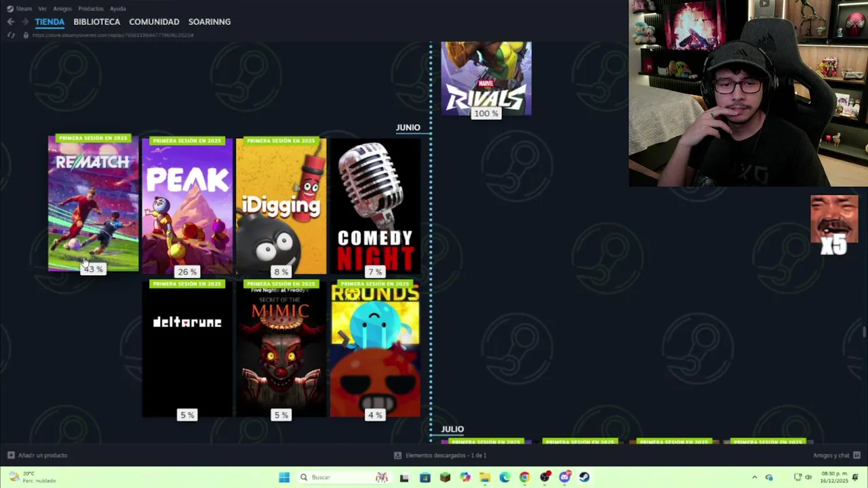Image resolution: width=868 pixels, height=488 pixels.
Task: Show hidden system tray icons
Action: [x=754, y=477]
